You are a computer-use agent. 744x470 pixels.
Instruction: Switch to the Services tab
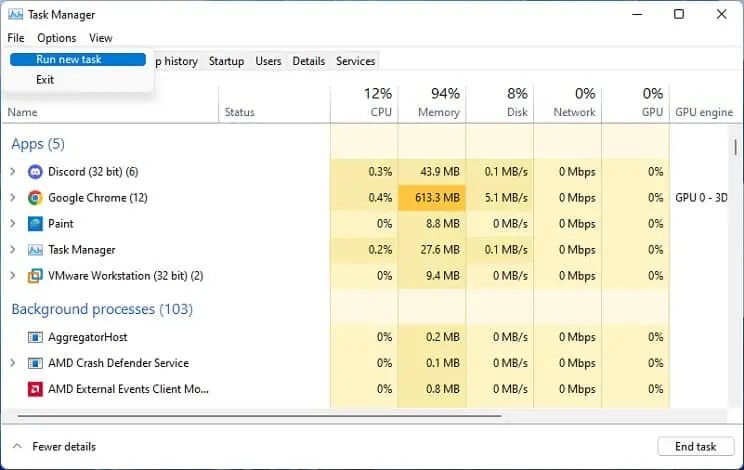pyautogui.click(x=355, y=61)
